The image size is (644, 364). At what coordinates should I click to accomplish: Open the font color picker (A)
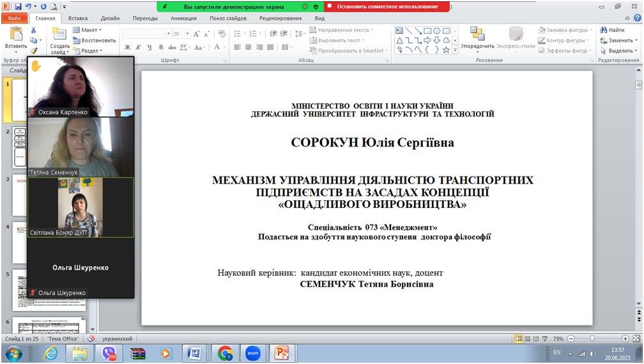[217, 47]
